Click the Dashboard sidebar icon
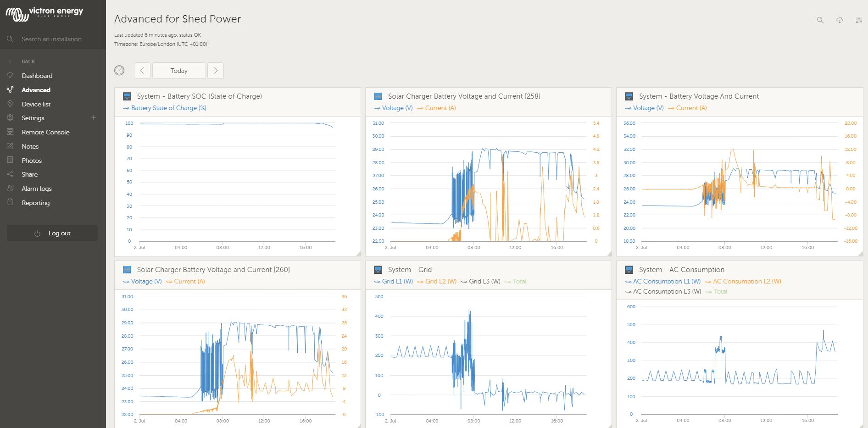868x428 pixels. pos(10,75)
